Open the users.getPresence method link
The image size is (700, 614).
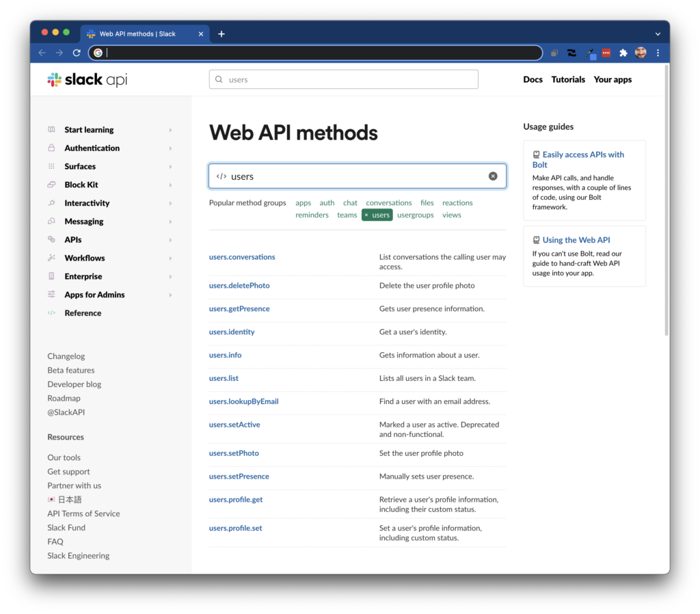pyautogui.click(x=239, y=308)
